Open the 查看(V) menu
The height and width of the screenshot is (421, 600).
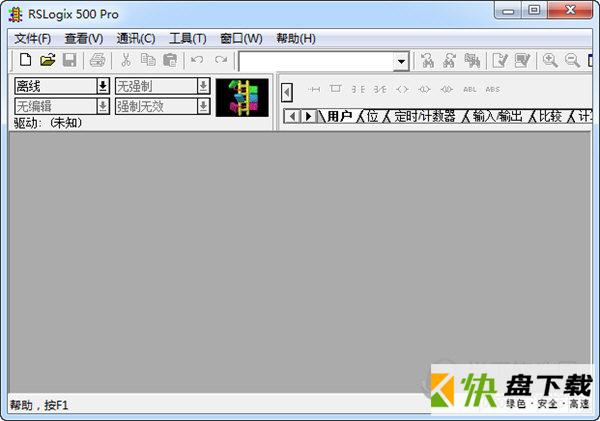[x=84, y=38]
